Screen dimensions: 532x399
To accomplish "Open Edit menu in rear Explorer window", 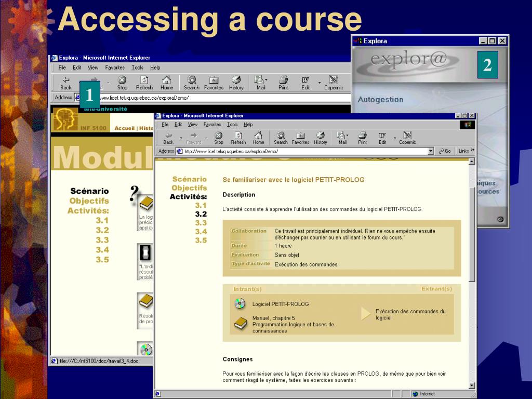I will click(77, 68).
